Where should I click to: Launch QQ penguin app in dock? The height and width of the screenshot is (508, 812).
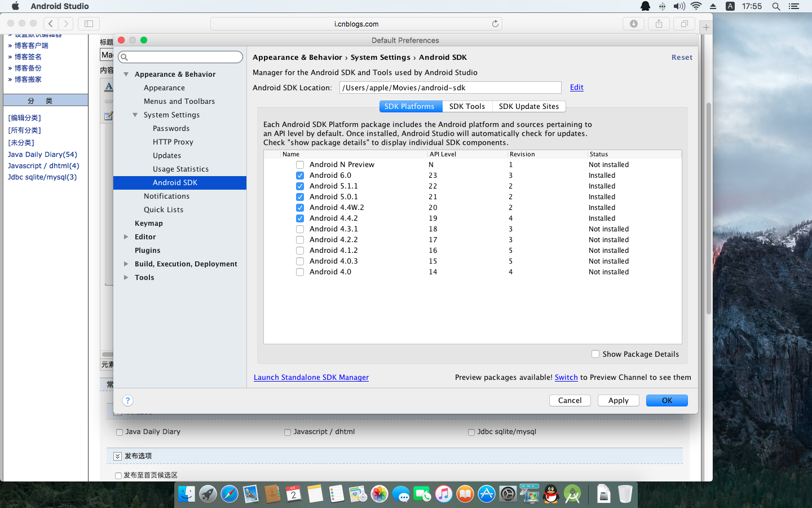pyautogui.click(x=551, y=494)
